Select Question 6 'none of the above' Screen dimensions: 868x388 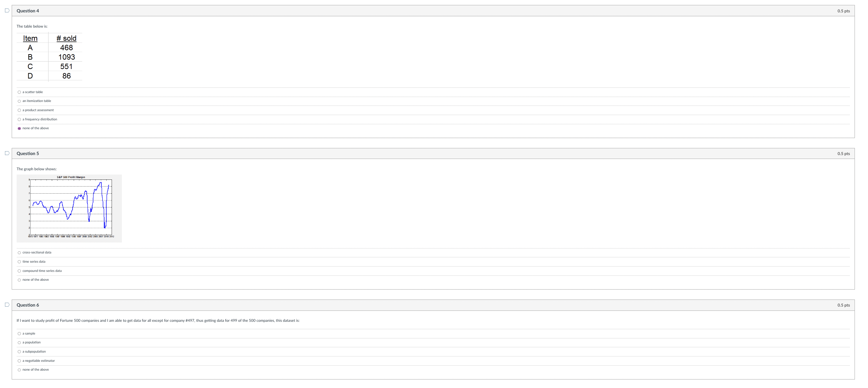[19, 370]
